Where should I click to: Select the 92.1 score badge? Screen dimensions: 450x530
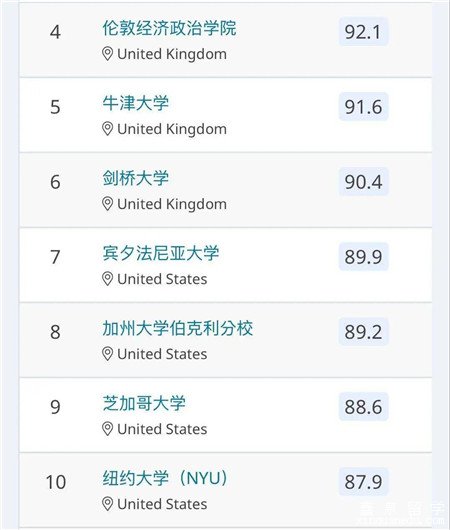(x=363, y=32)
